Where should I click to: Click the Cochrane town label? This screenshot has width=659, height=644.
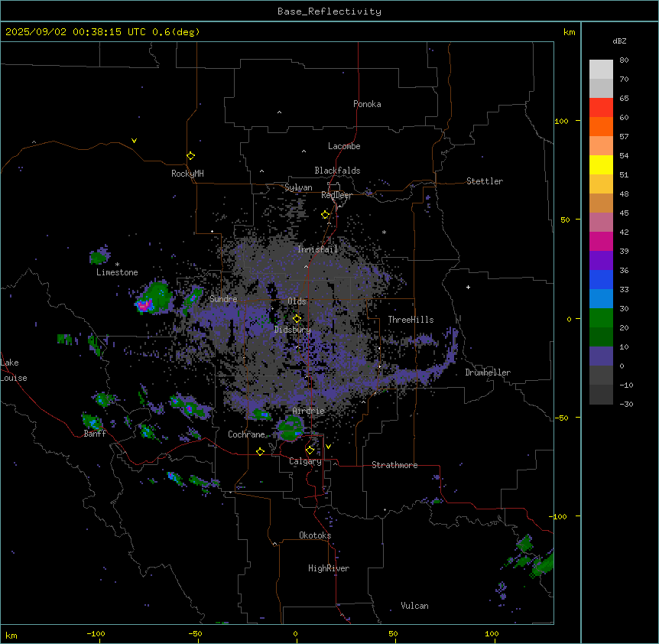coord(246,434)
